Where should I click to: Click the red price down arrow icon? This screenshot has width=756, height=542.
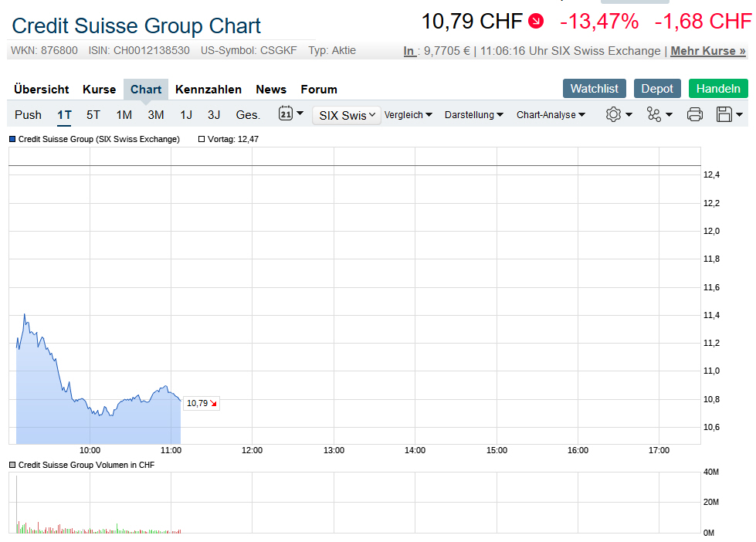pos(536,22)
